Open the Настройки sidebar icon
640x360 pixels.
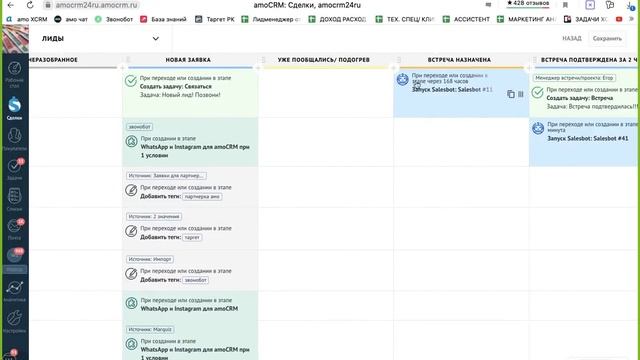coord(14,321)
